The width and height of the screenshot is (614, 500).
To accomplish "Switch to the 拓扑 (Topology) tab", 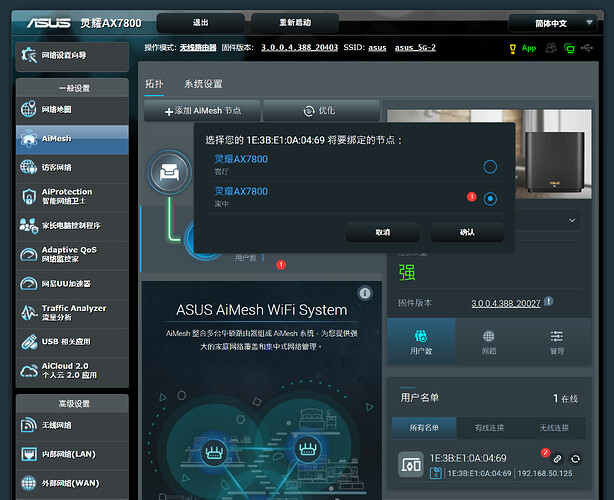I will [154, 84].
